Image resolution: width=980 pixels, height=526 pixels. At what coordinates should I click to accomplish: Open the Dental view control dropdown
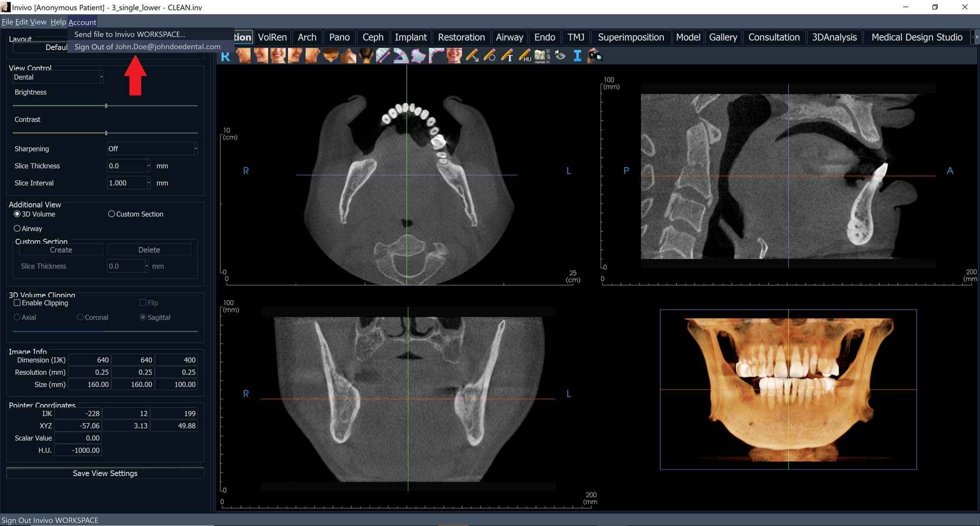tap(101, 77)
